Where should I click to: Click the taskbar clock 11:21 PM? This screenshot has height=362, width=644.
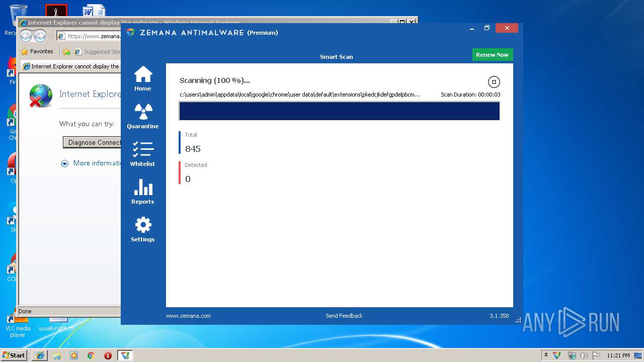pyautogui.click(x=618, y=355)
